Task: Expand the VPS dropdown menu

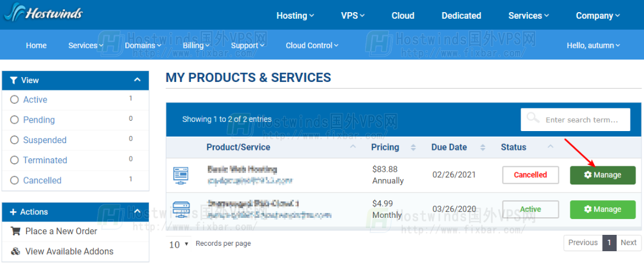Action: tap(353, 16)
